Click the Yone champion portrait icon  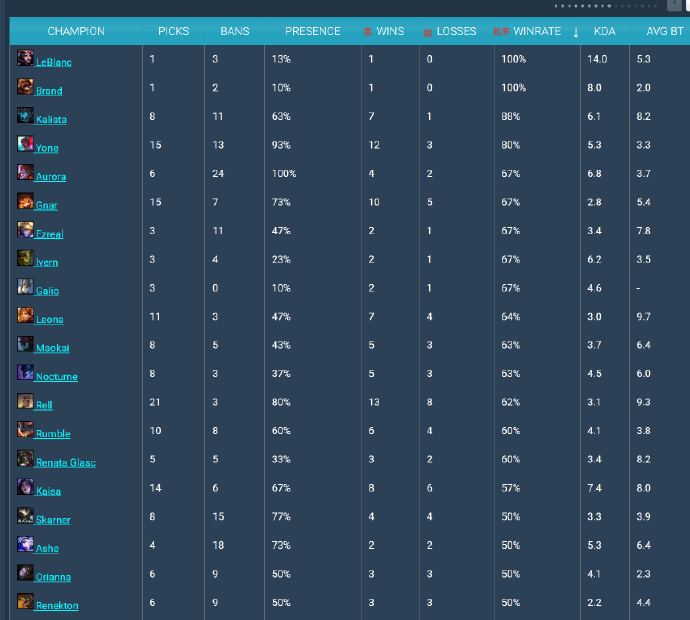point(25,145)
